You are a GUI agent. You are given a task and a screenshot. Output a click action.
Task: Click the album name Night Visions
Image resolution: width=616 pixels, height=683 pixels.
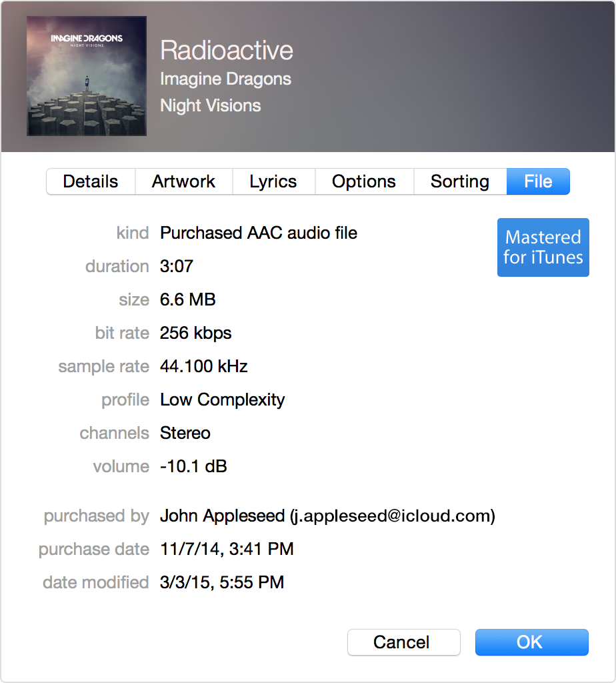[x=210, y=106]
